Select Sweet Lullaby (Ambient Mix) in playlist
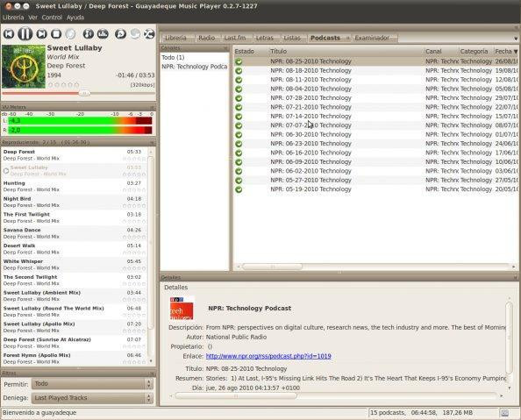The image size is (521, 420). point(75,295)
